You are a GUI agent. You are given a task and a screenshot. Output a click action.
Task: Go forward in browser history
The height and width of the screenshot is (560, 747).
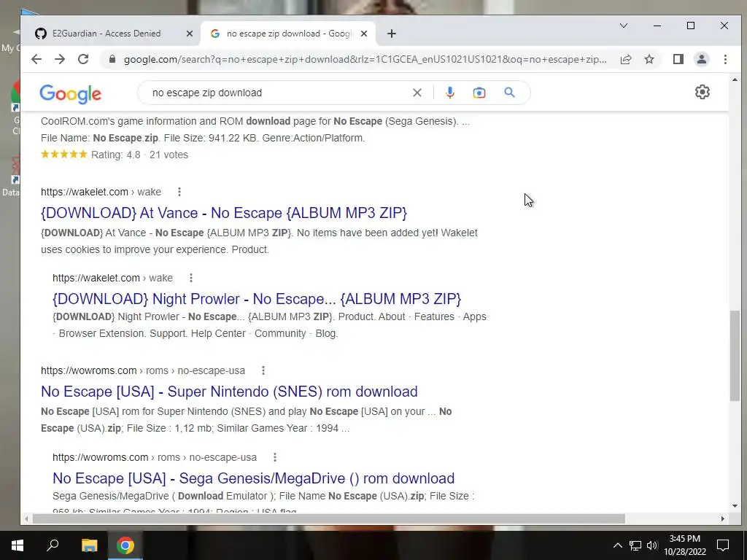[x=60, y=59]
